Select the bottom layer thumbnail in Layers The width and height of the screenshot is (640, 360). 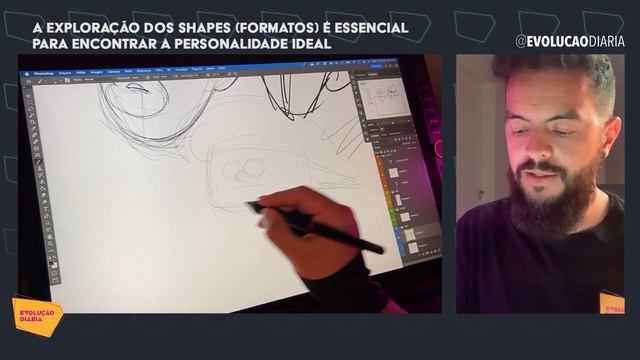pos(413,247)
